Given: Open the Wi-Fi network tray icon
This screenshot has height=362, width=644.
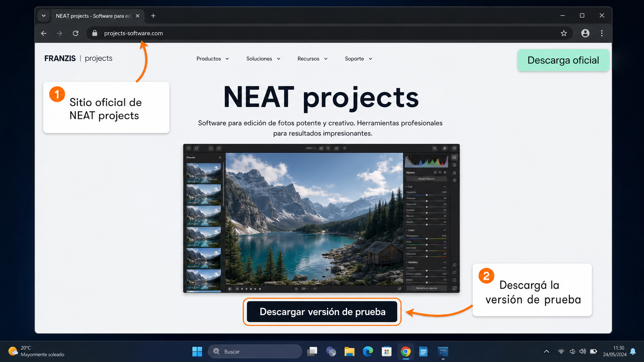Looking at the screenshot, I should (561, 351).
